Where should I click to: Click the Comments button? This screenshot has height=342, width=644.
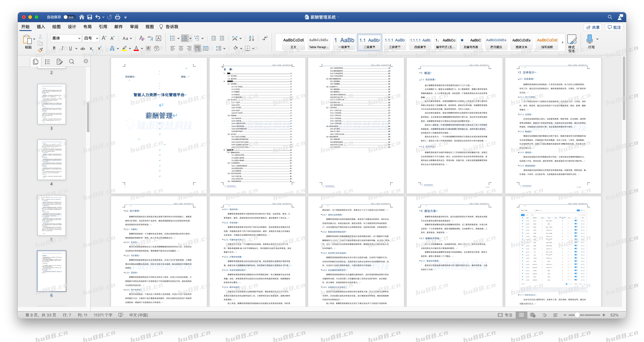tap(614, 27)
